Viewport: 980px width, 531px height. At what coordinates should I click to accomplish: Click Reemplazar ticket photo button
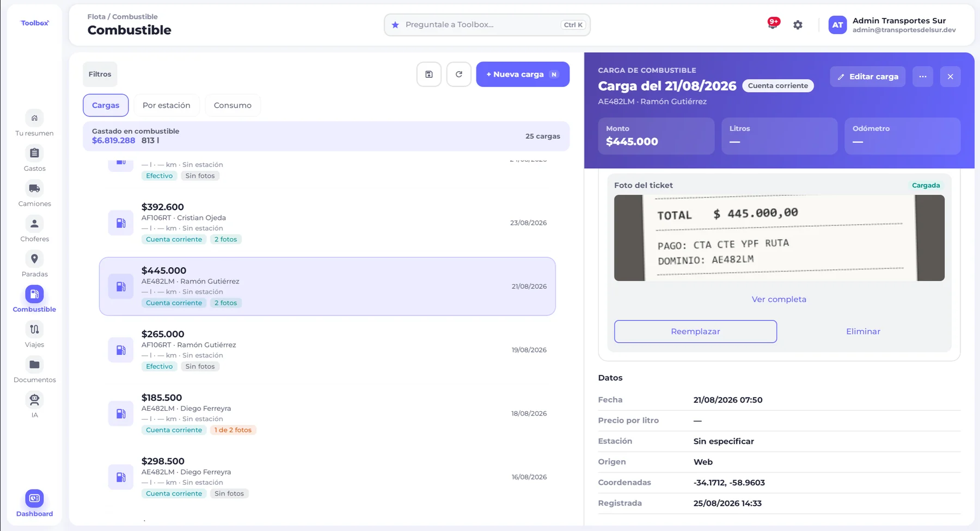pyautogui.click(x=695, y=331)
